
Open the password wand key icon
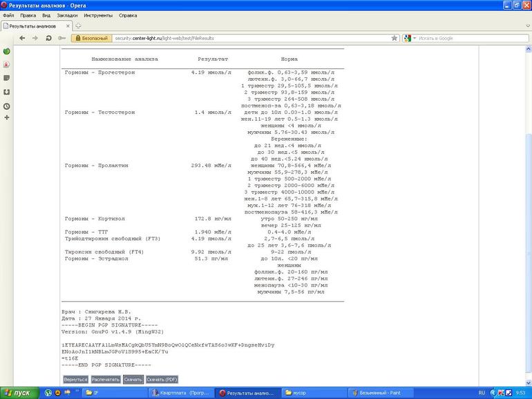[x=61, y=38]
